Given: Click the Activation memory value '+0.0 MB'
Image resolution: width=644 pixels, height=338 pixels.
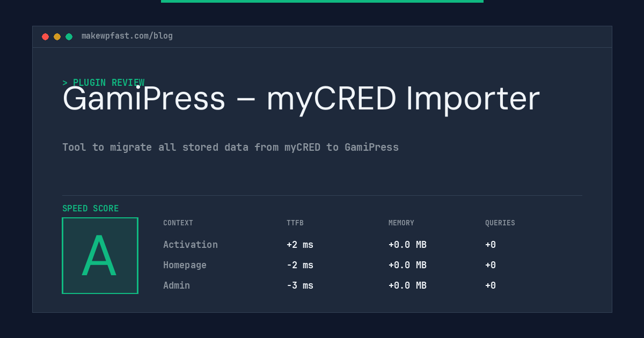Looking at the screenshot, I should (x=407, y=245).
